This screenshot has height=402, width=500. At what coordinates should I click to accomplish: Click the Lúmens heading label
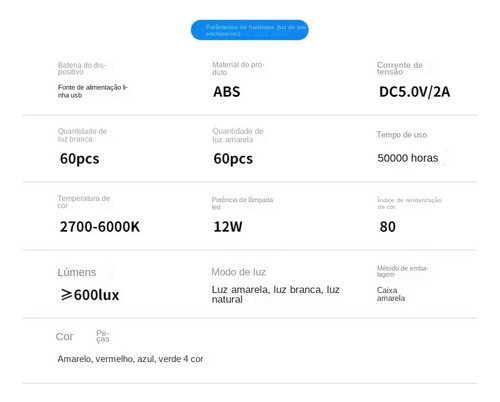(77, 272)
